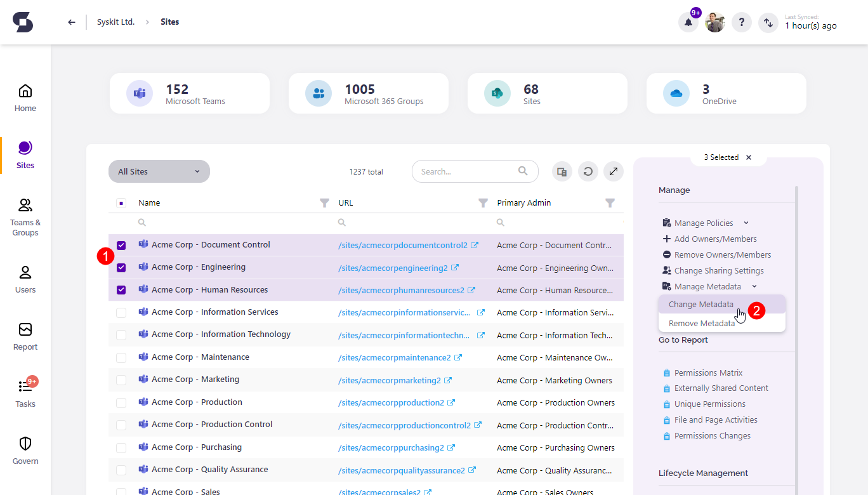Uncheck Acme Corp - Document Control checkbox

click(121, 246)
